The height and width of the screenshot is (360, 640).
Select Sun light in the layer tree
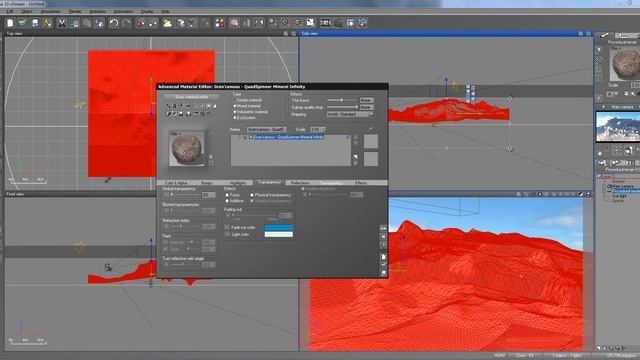[x=619, y=196]
